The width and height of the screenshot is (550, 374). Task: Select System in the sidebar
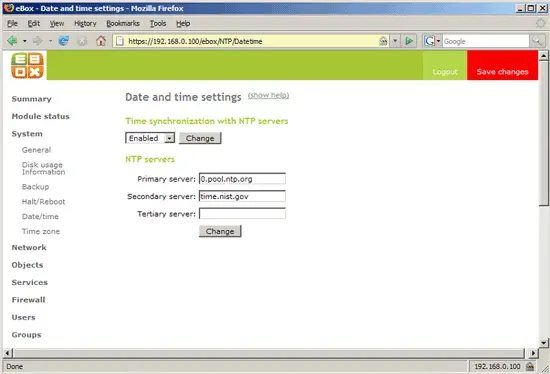pyautogui.click(x=27, y=134)
